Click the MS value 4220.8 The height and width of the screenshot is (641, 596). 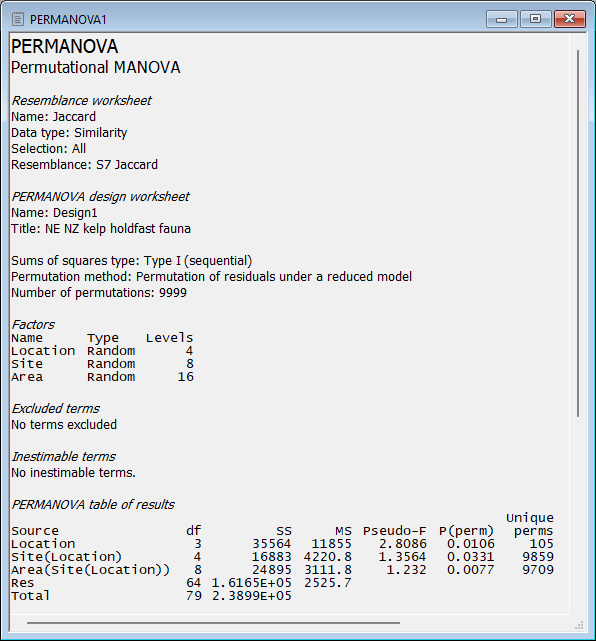point(327,557)
